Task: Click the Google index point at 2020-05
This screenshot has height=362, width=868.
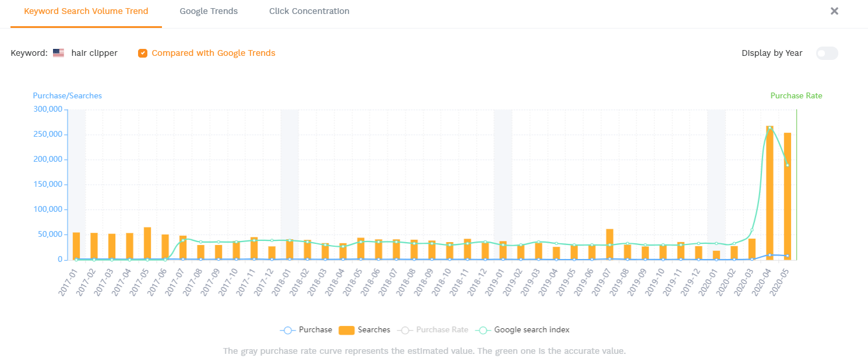Action: pos(788,165)
